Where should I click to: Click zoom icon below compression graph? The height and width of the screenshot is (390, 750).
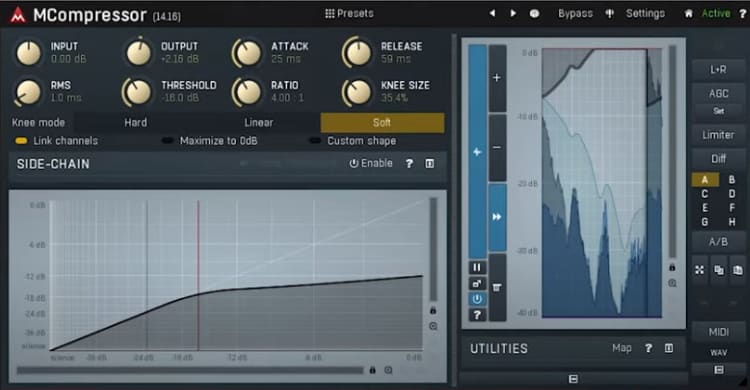coord(388,370)
